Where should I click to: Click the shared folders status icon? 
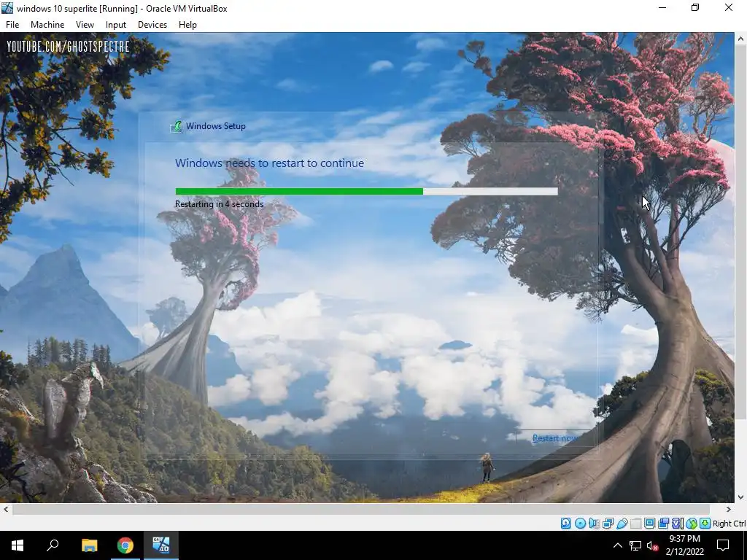(635, 524)
